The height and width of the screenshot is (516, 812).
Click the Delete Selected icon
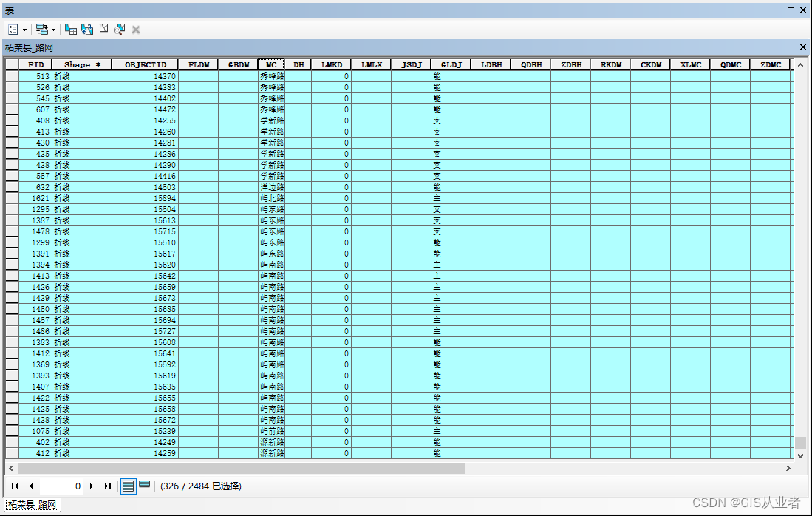[x=136, y=30]
